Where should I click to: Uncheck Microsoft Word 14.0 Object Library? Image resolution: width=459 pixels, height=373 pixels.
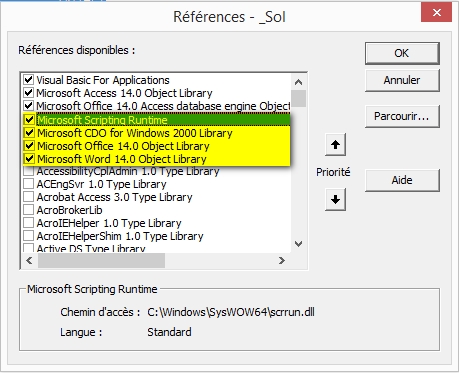point(29,159)
